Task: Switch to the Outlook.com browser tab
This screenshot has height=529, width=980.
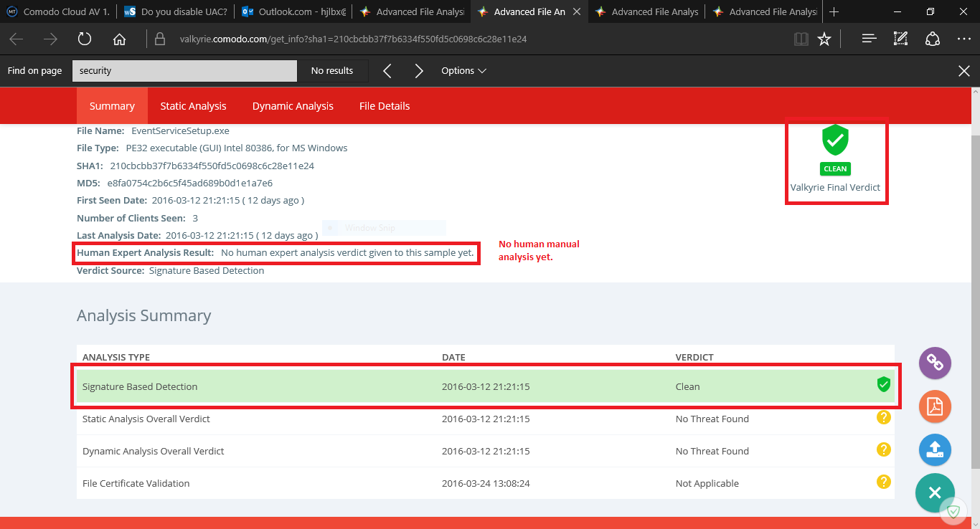Action: (x=293, y=11)
